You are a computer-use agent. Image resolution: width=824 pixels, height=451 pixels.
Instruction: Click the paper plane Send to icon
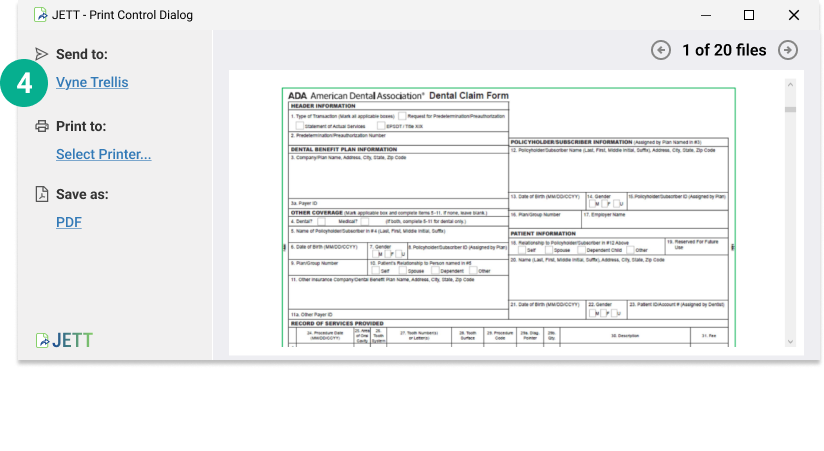(x=41, y=54)
